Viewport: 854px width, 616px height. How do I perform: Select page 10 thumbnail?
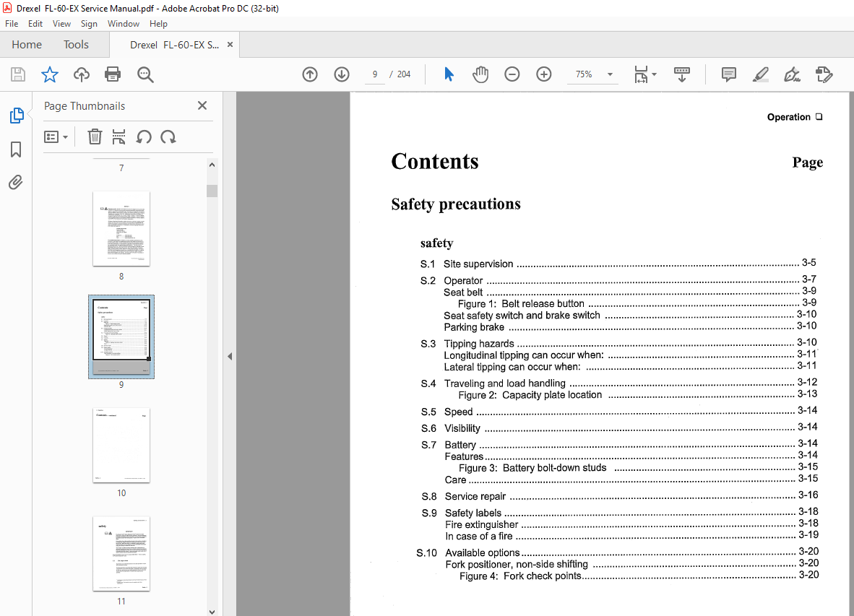point(121,445)
